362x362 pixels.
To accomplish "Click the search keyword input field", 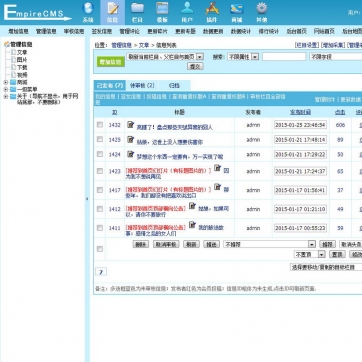I will [284, 57].
